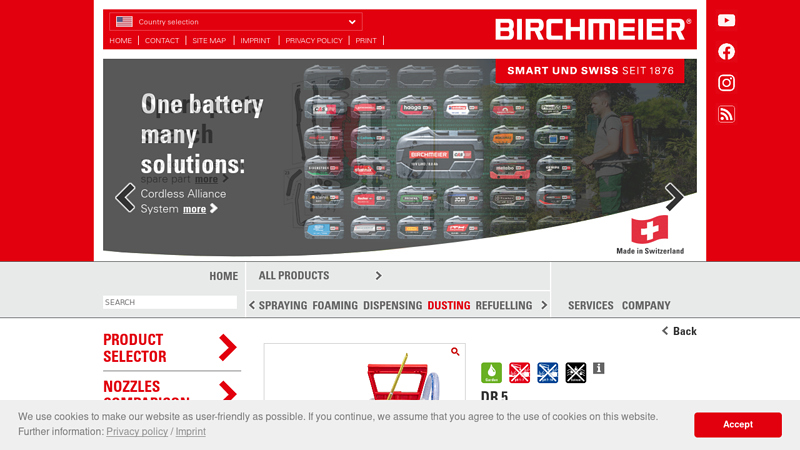800x450 pixels.
Task: Open the Birchmeier YouTube channel icon
Action: click(x=726, y=20)
